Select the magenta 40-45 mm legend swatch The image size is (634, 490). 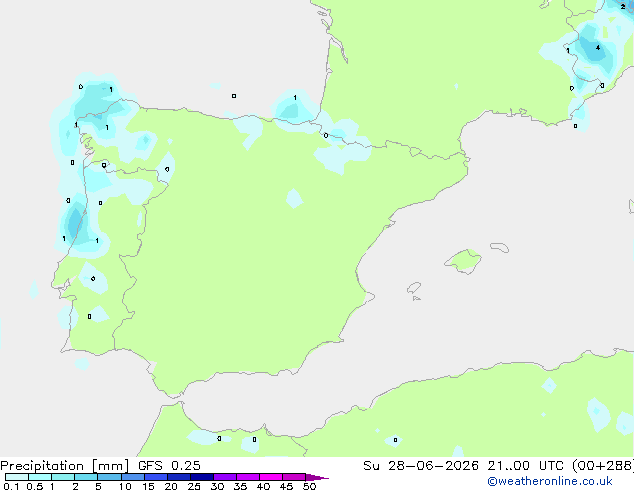pyautogui.click(x=271, y=477)
